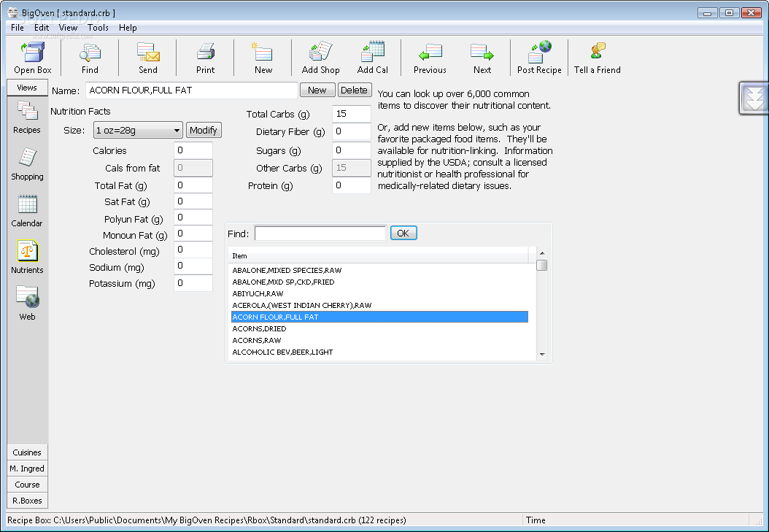Open the R.Boxes sidebar section
This screenshot has height=532, width=769.
(27, 501)
